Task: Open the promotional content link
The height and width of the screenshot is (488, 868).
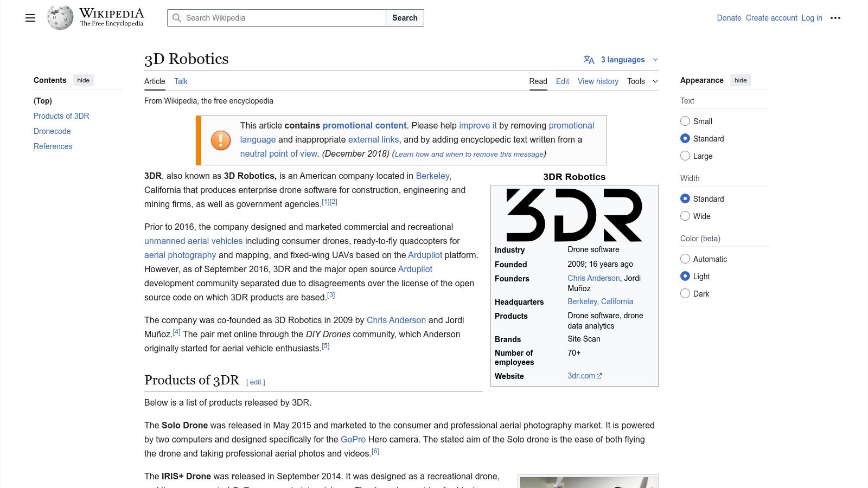Action: tap(365, 125)
